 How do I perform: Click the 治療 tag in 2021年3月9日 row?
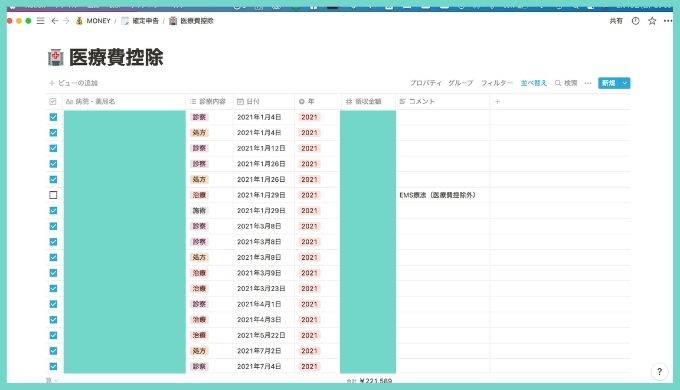pos(199,273)
